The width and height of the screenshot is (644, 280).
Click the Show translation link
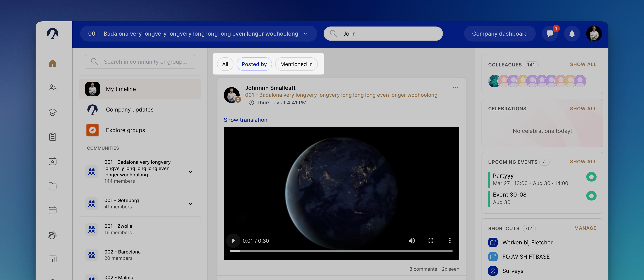click(x=245, y=120)
